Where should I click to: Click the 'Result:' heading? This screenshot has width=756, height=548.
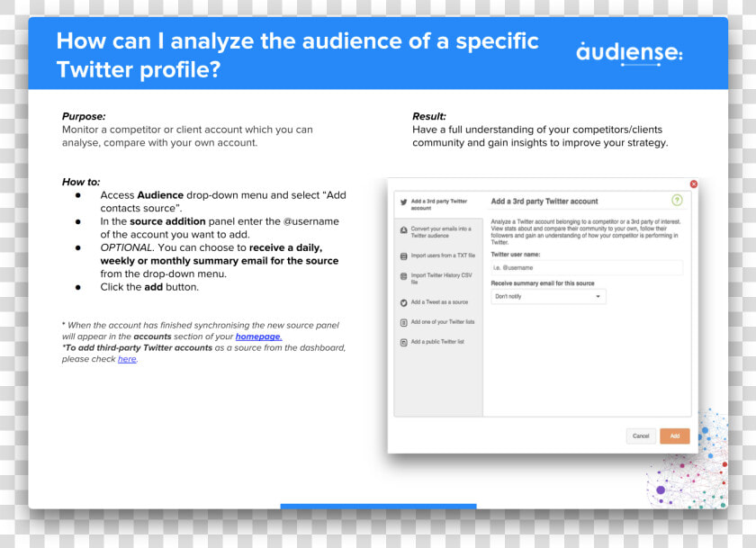point(429,116)
